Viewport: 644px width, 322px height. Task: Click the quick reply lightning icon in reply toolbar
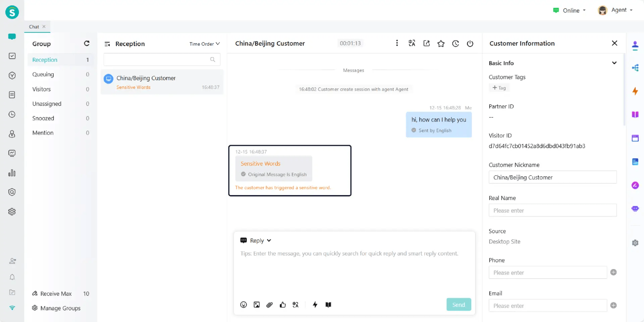(315, 305)
